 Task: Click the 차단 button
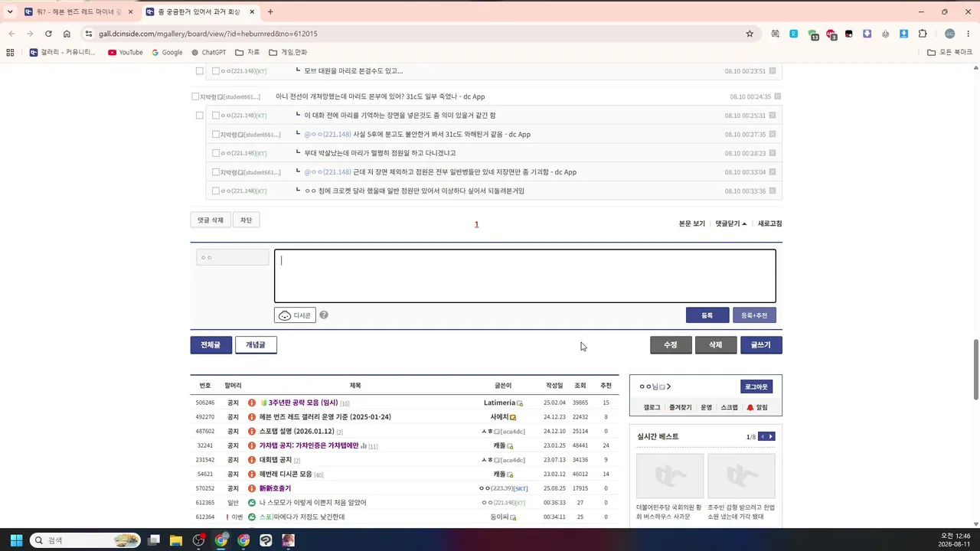[246, 220]
